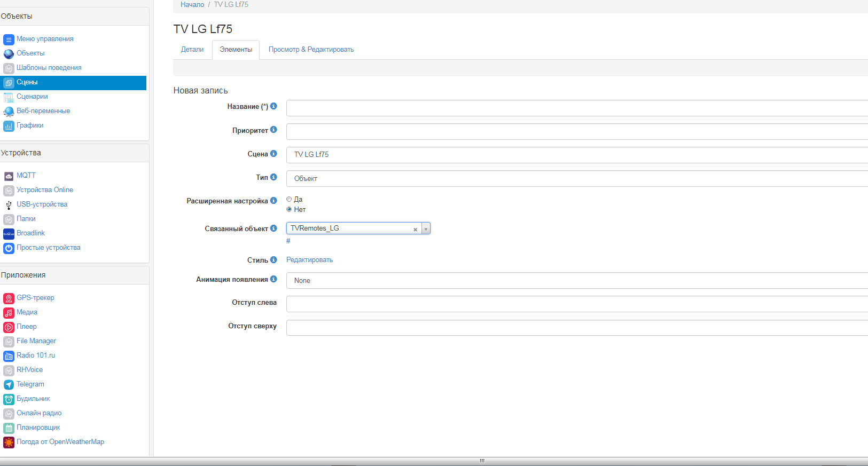Expand the Связанный объект dropdown arrow
The image size is (868, 466).
(x=426, y=228)
